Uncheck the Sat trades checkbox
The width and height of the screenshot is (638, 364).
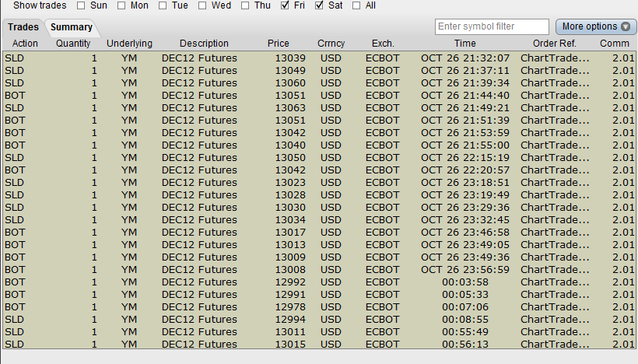[x=320, y=5]
